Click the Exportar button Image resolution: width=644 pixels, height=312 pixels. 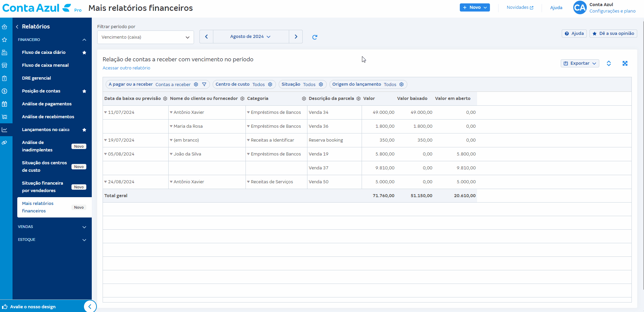[x=580, y=63]
